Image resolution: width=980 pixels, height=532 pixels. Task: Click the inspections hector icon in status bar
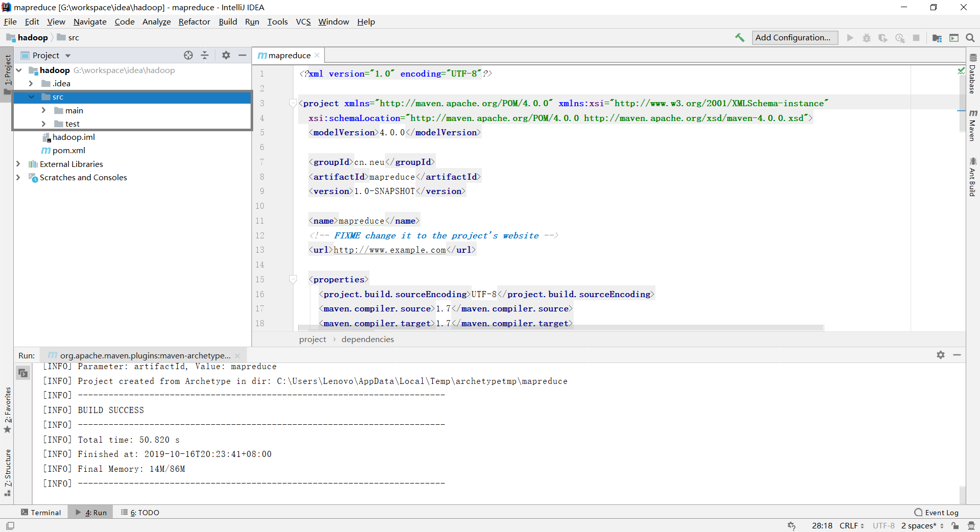click(971, 525)
